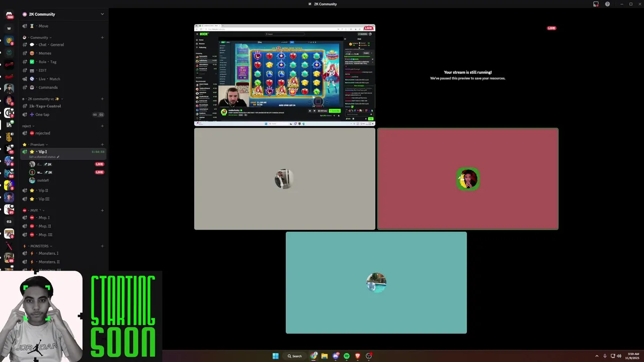The width and height of the screenshot is (644, 362).
Task: Open the Memes text channel
Action: tap(63, 53)
